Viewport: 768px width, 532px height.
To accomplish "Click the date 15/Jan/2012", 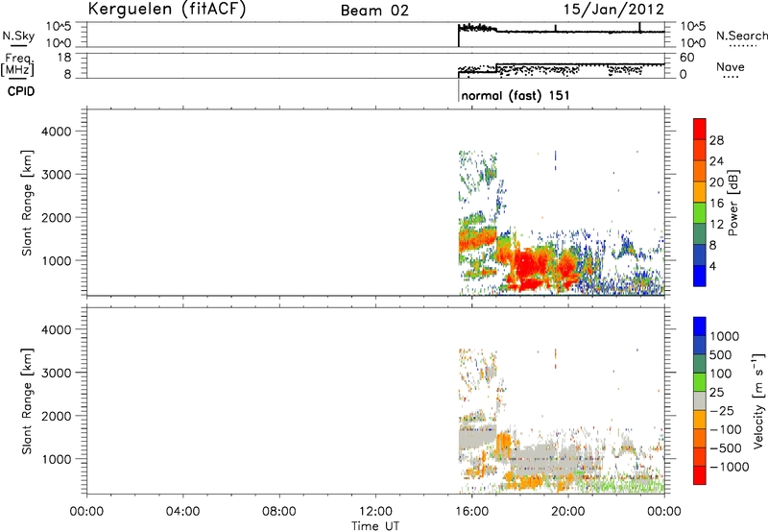I will tap(613, 10).
